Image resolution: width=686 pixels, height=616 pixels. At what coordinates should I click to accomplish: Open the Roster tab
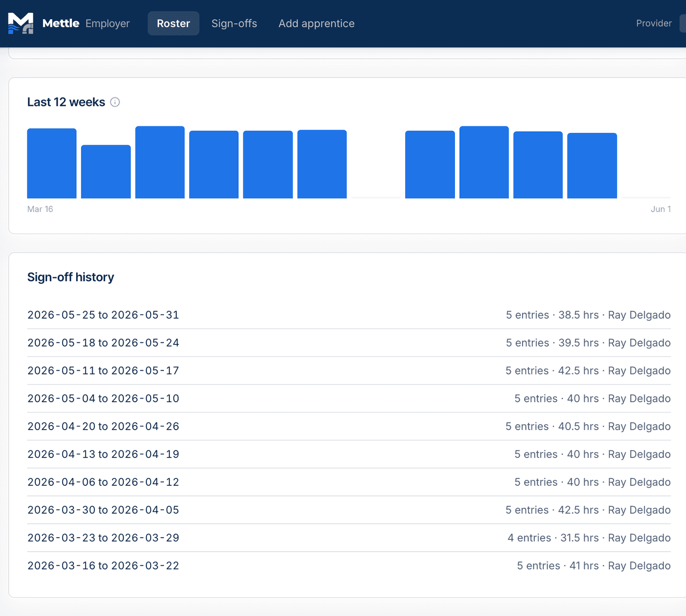coord(173,24)
